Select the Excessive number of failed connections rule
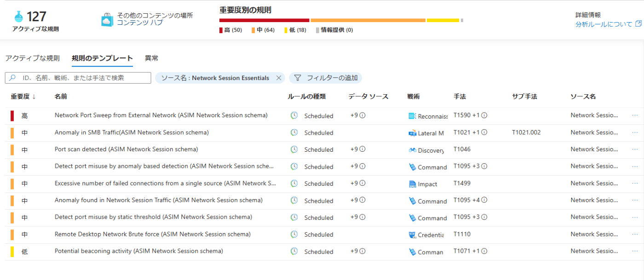Image resolution: width=644 pixels, height=280 pixels. coord(166,183)
